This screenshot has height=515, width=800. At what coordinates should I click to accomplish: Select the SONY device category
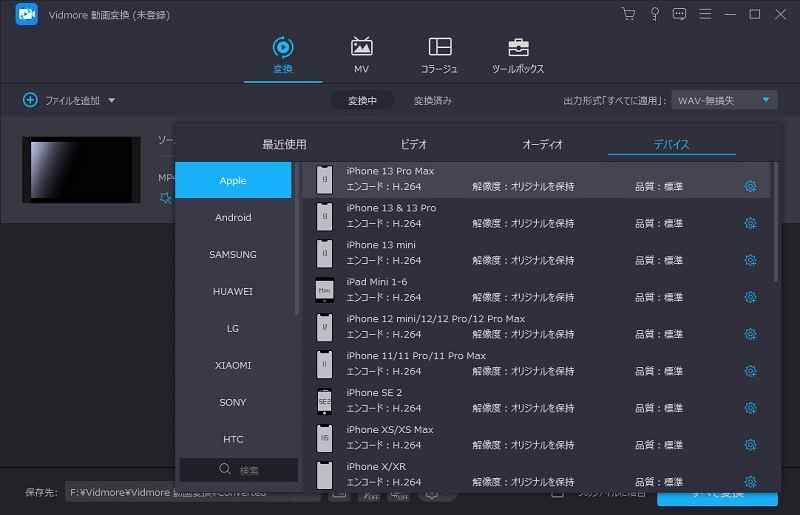pyautogui.click(x=233, y=402)
